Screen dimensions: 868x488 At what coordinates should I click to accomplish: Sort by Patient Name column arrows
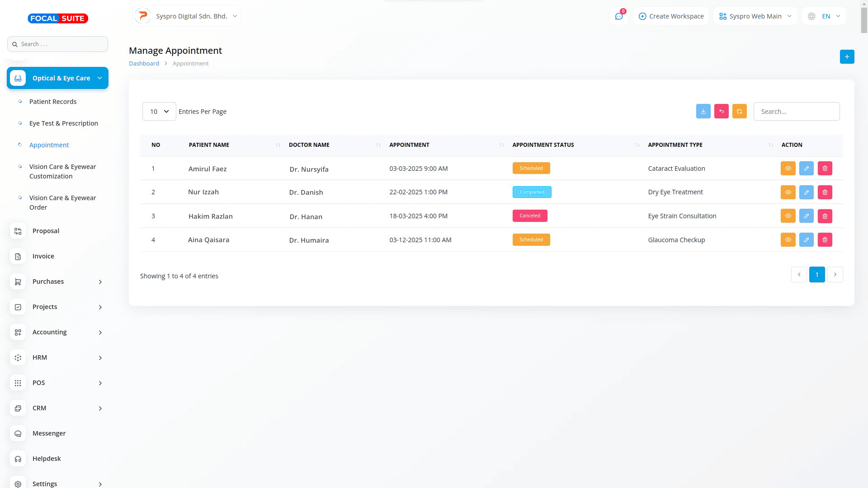(x=278, y=145)
